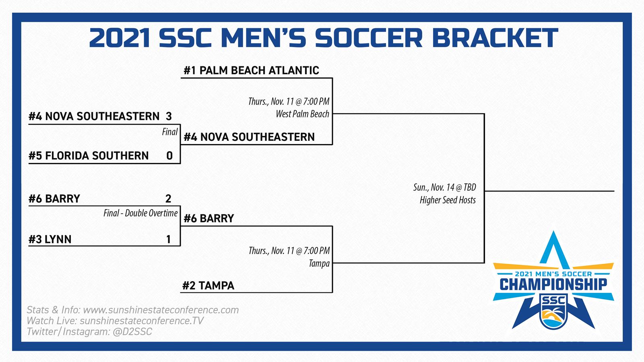
Task: Open the sunshinestateconference.TV watch live link
Action: 142,321
